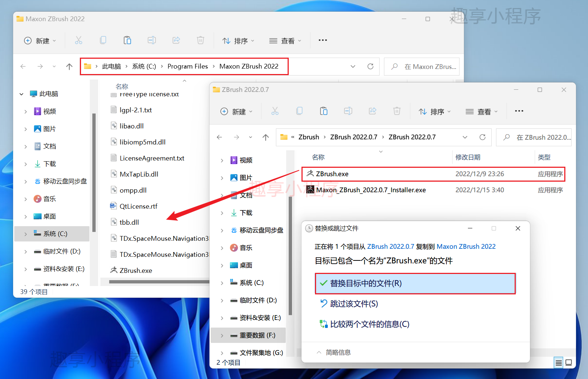Select ZBrush.exe in ZBrush 2022.0.7 window
This screenshot has height=379, width=588.
(x=433, y=174)
